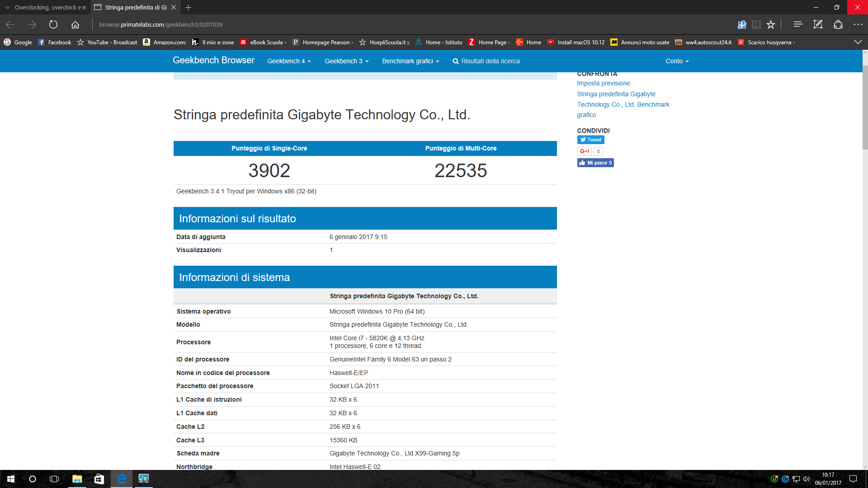This screenshot has width=868, height=488.
Task: Expand the Benchmark grafici dropdown
Action: click(410, 61)
